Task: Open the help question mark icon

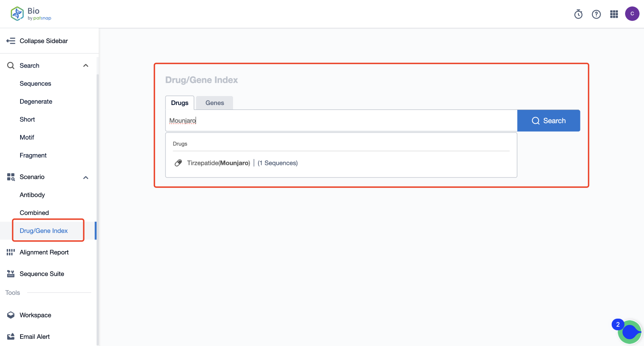Action: pyautogui.click(x=596, y=14)
